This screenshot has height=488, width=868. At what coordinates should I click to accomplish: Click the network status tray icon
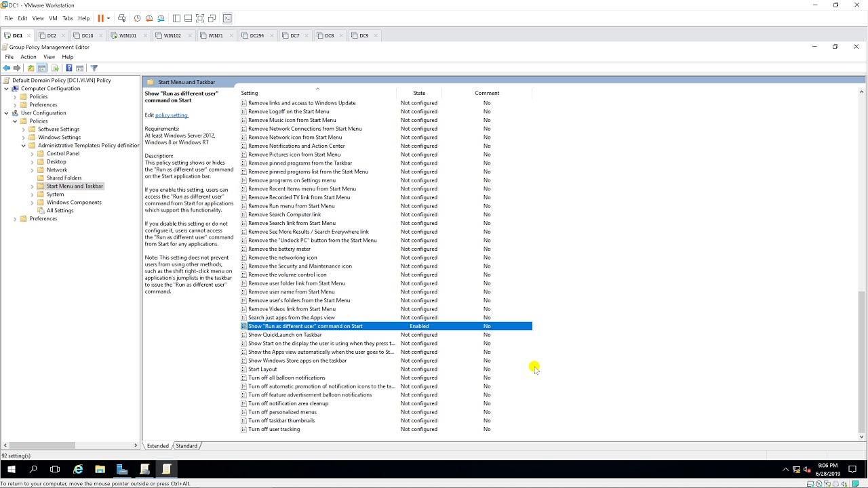tap(797, 469)
